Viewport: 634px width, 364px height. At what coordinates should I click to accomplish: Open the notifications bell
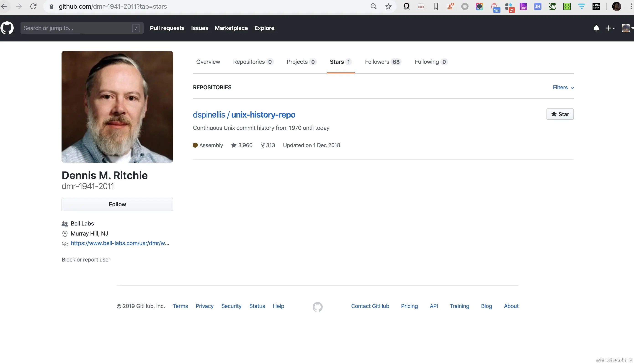coord(596,28)
